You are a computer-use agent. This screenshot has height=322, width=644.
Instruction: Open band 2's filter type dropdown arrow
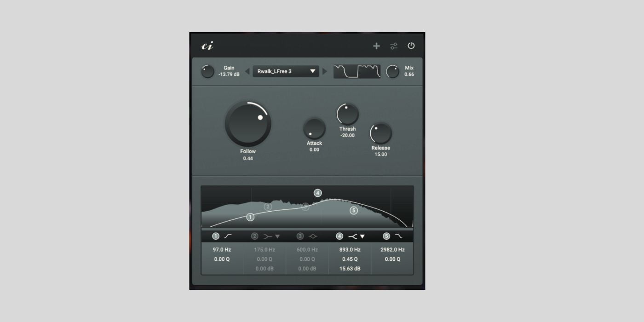(x=276, y=236)
